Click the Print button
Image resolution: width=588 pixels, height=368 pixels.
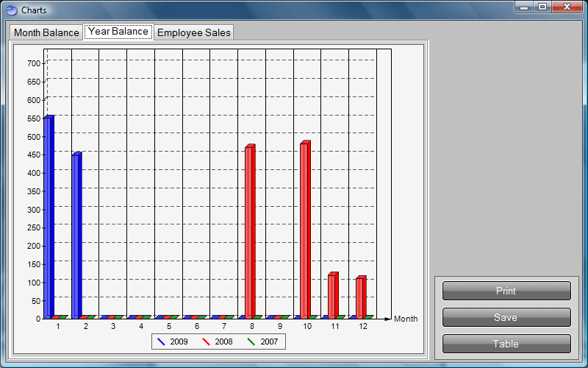tap(506, 291)
